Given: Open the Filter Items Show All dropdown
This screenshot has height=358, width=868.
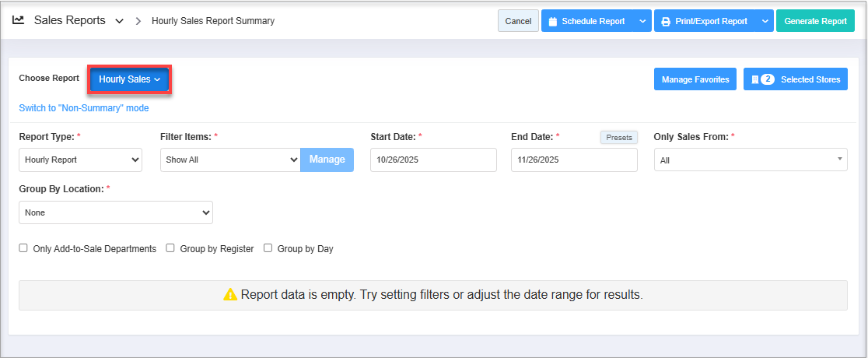Looking at the screenshot, I should click(x=229, y=160).
